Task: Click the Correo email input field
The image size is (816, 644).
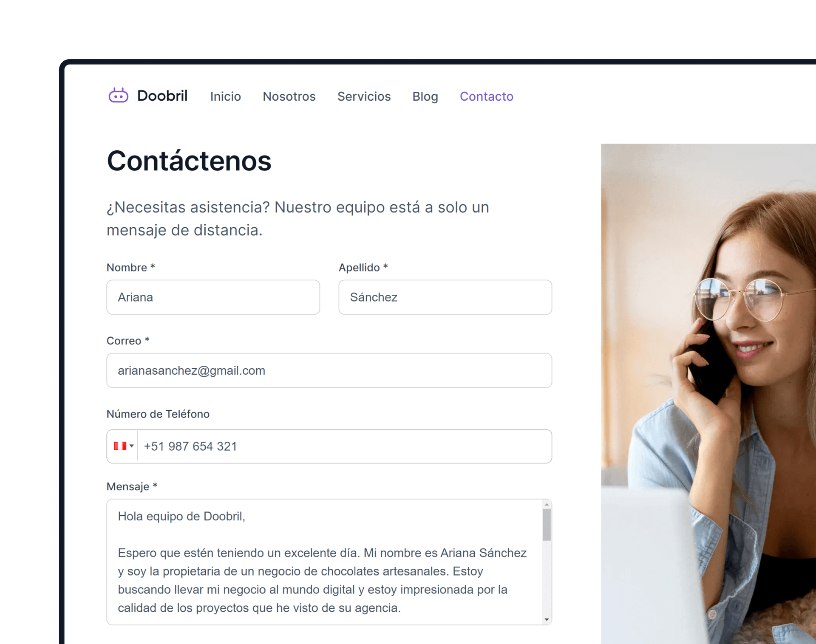Action: click(330, 370)
